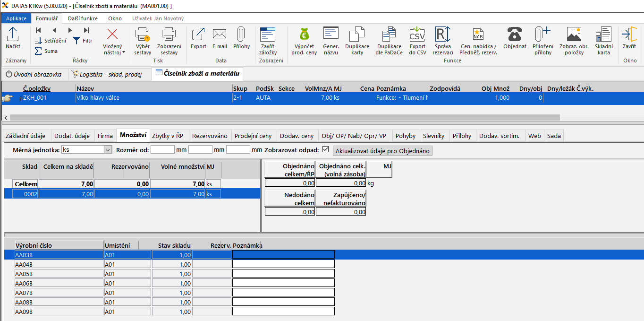644x321 pixels.
Task: Open the Vložený nástroj dropdown arrow
Action: click(x=124, y=52)
